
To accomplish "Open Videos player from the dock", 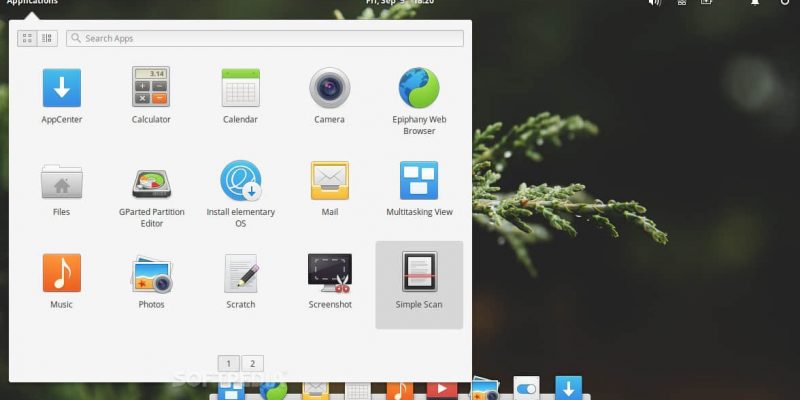I will point(442,391).
